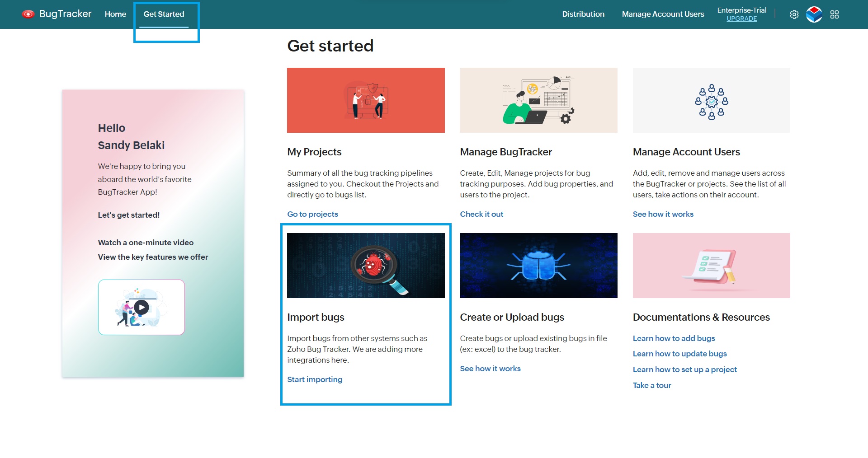Click the Let's get started! text
868x458 pixels.
pyautogui.click(x=128, y=215)
